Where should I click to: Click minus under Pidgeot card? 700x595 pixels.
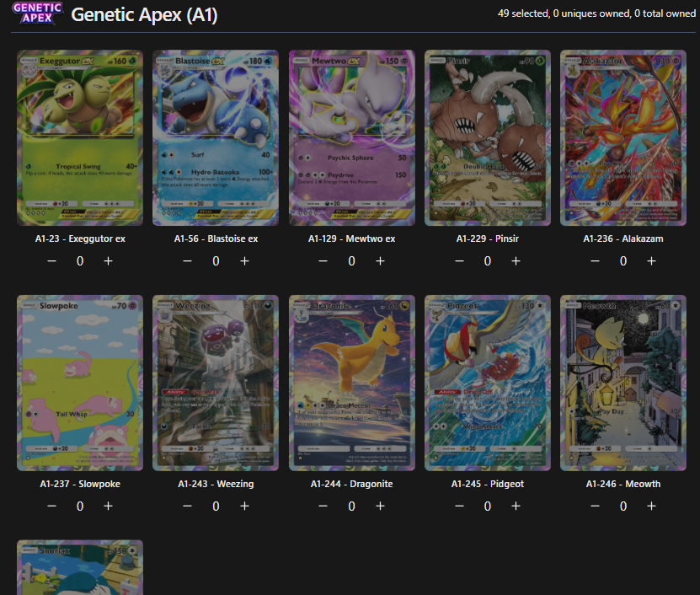point(459,506)
